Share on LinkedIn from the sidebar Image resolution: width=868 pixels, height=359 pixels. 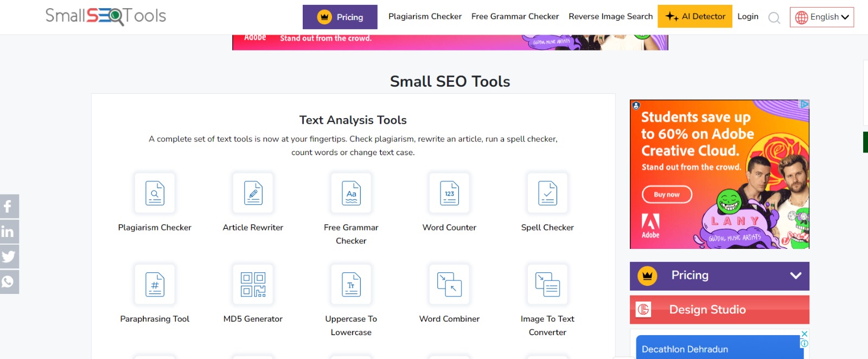[9, 232]
